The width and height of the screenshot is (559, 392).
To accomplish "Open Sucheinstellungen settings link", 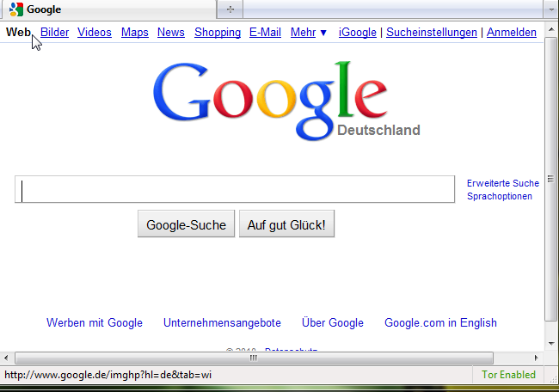I will [x=432, y=32].
